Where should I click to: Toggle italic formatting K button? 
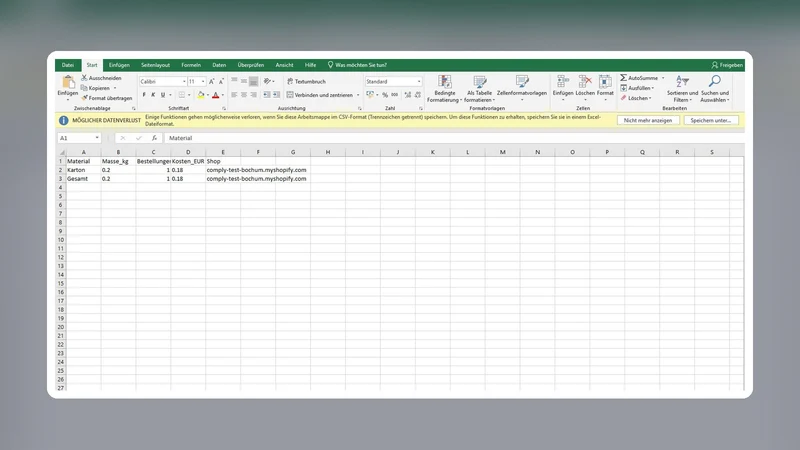[153, 95]
